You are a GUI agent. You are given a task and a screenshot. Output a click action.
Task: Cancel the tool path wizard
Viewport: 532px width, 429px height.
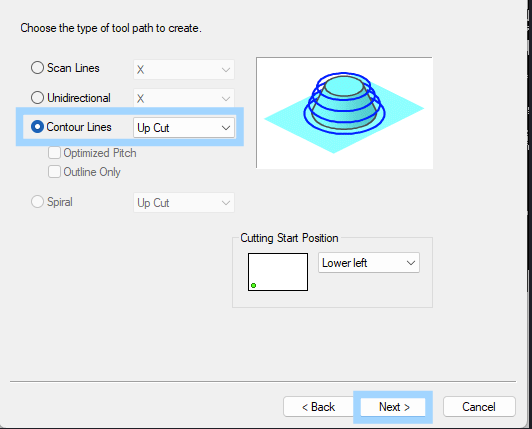479,407
